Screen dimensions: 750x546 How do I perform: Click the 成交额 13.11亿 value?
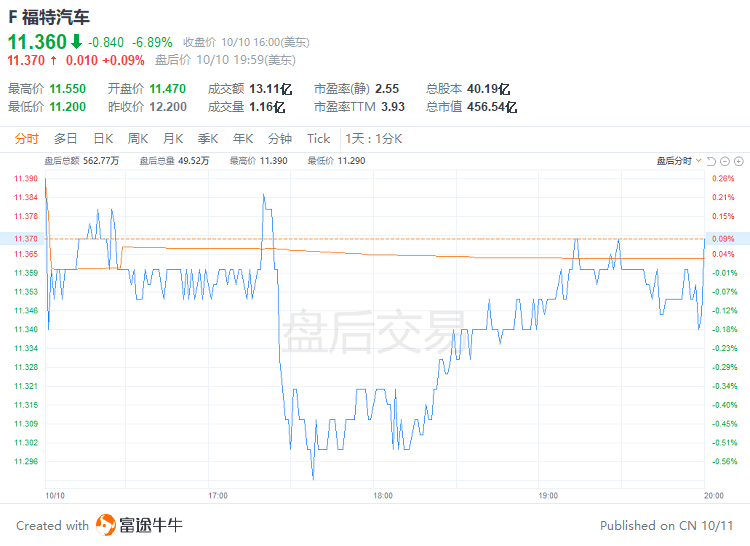270,89
